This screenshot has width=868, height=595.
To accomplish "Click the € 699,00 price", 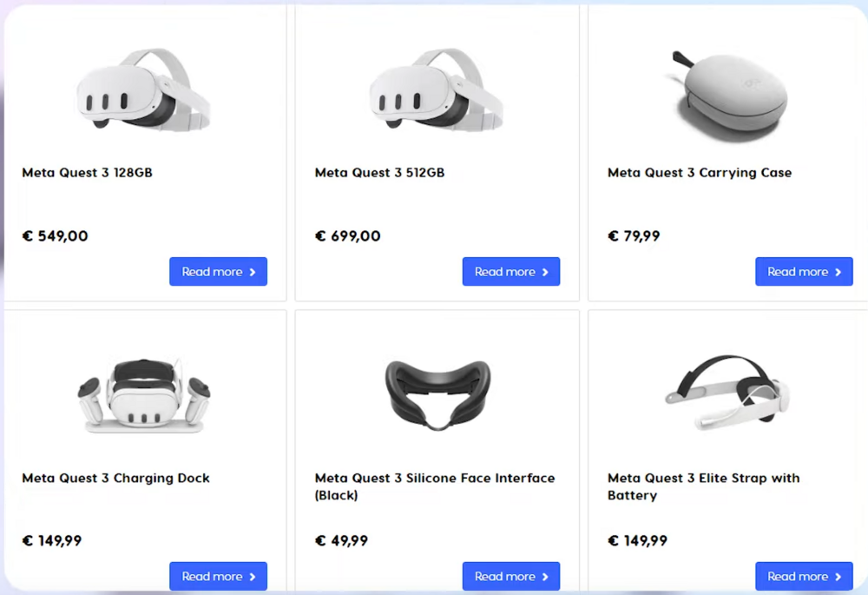I will click(347, 236).
